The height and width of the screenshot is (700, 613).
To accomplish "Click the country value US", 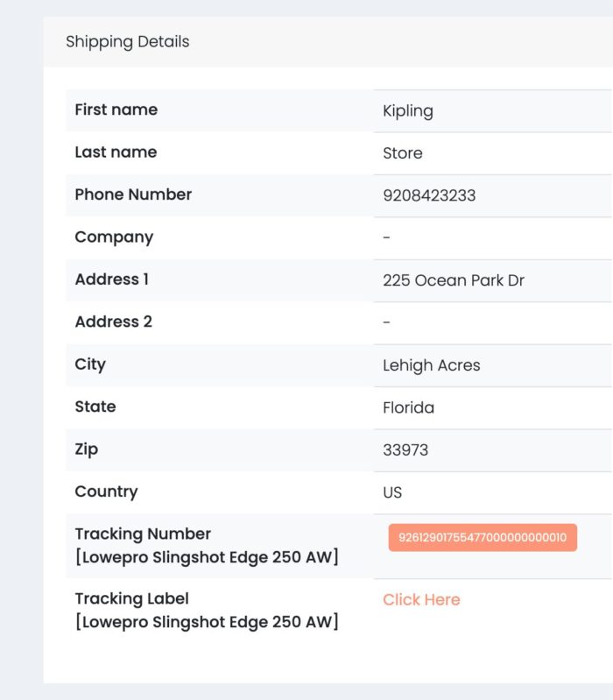I will coord(392,492).
